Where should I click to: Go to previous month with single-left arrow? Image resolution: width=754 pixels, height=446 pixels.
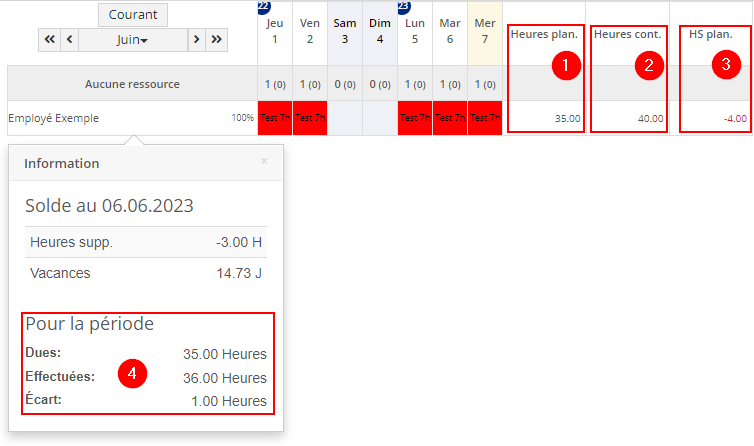(69, 40)
